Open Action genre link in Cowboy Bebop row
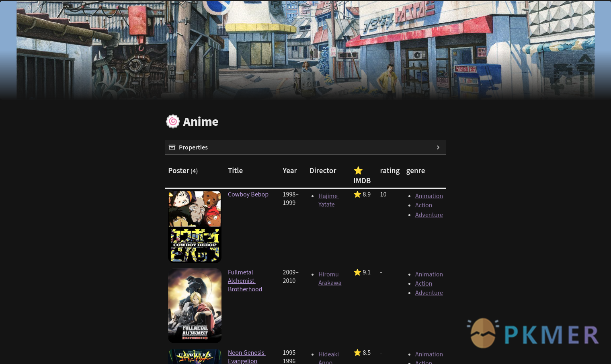The height and width of the screenshot is (364, 611). [424, 205]
